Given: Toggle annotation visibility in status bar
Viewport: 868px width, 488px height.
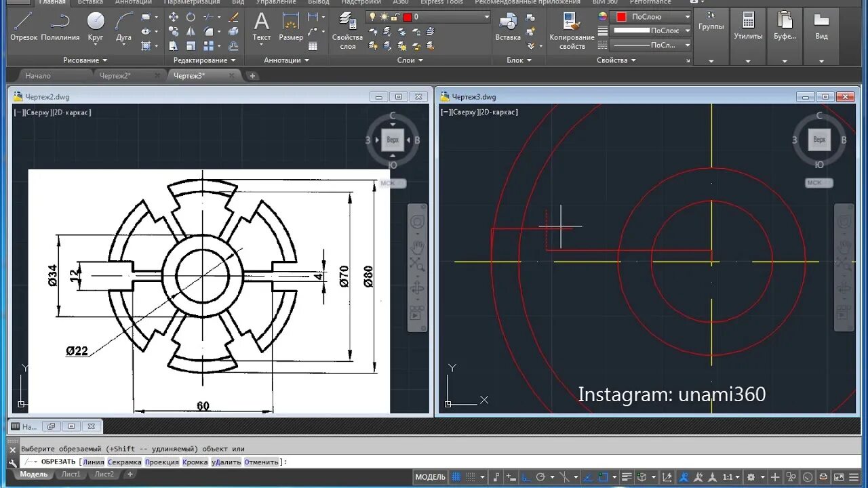Looking at the screenshot, I should (684, 477).
